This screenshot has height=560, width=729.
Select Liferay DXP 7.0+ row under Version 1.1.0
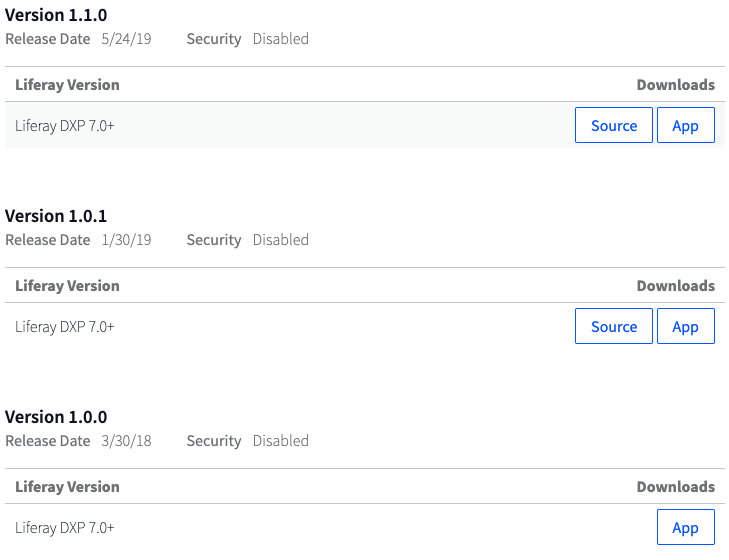(365, 125)
